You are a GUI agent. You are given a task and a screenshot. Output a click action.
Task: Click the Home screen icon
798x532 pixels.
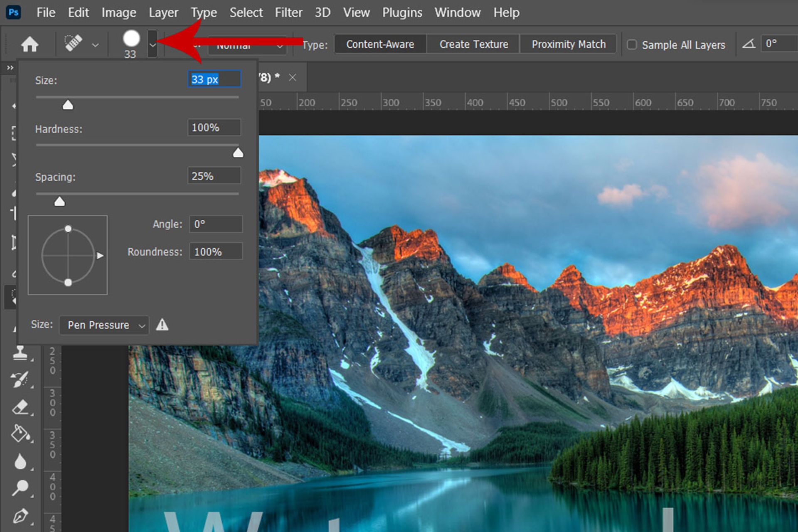point(30,44)
